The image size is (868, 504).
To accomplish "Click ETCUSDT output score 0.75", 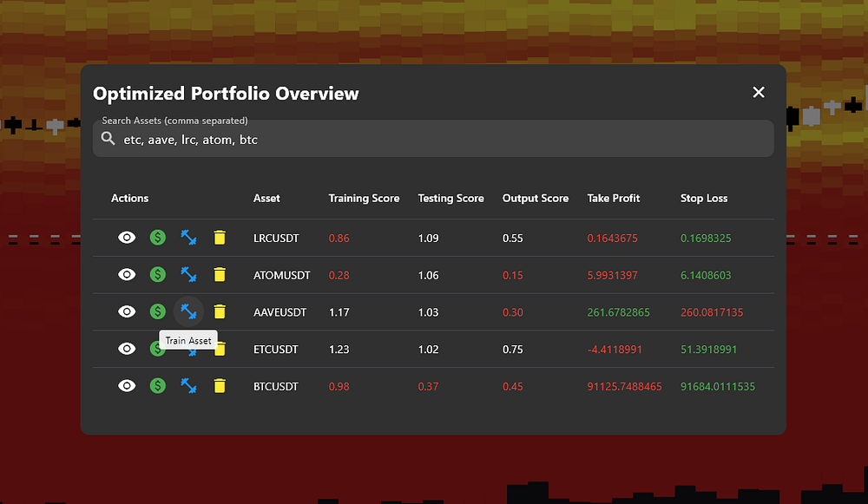I will (513, 350).
